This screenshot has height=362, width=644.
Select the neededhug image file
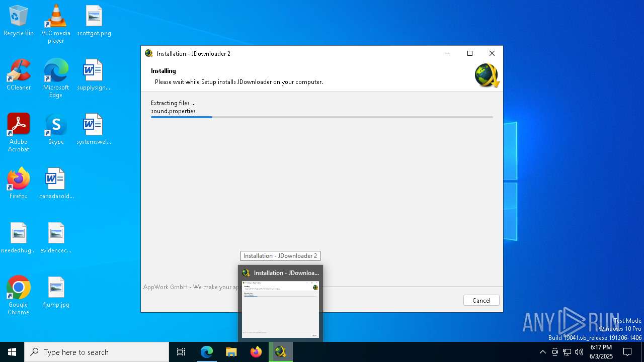[x=19, y=238]
